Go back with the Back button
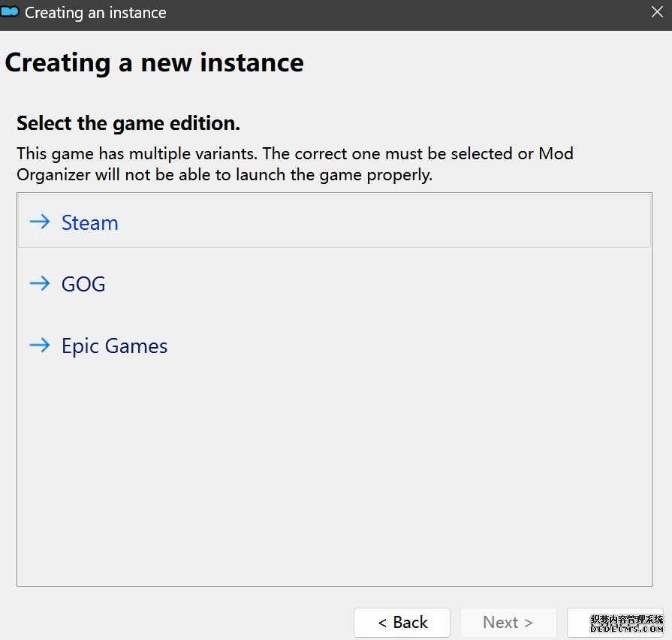Image resolution: width=672 pixels, height=640 pixels. [402, 623]
